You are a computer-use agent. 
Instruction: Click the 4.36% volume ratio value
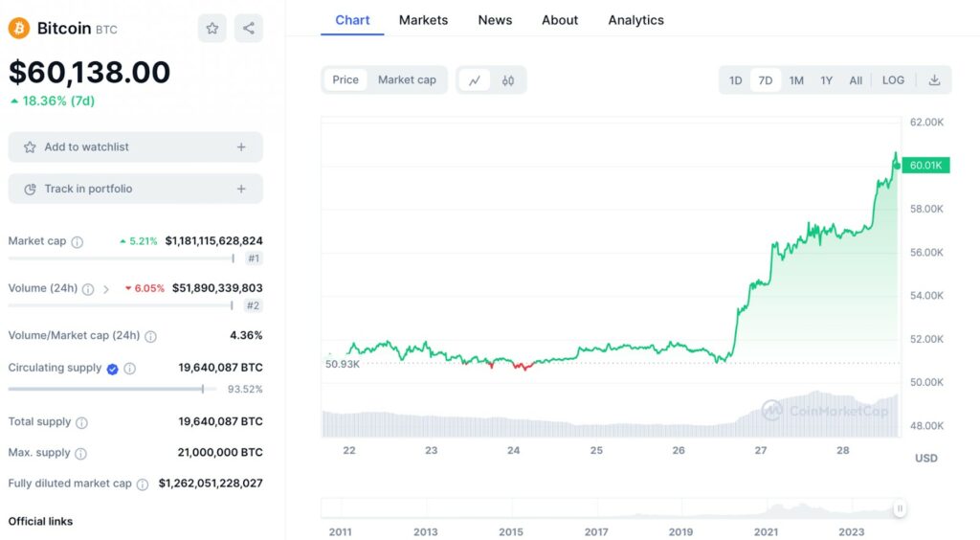[246, 335]
